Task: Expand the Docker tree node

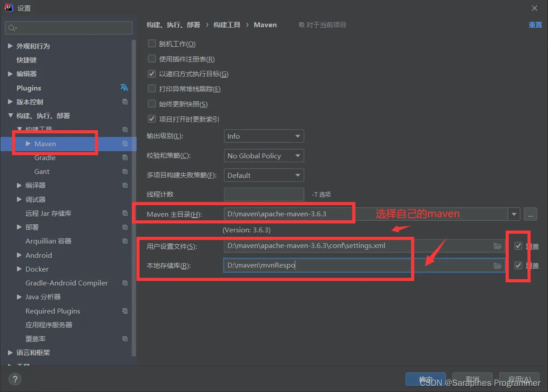Action: (x=19, y=269)
